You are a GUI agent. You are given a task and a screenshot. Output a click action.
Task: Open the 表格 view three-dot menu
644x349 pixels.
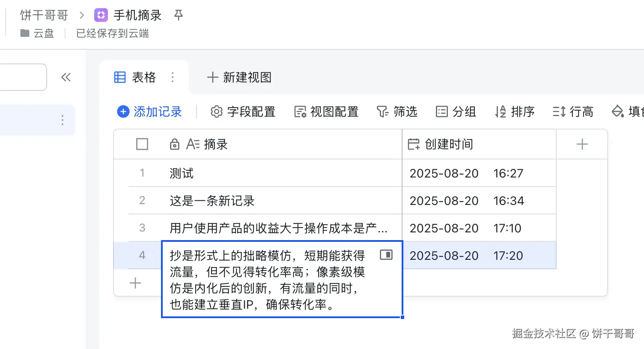pos(173,77)
